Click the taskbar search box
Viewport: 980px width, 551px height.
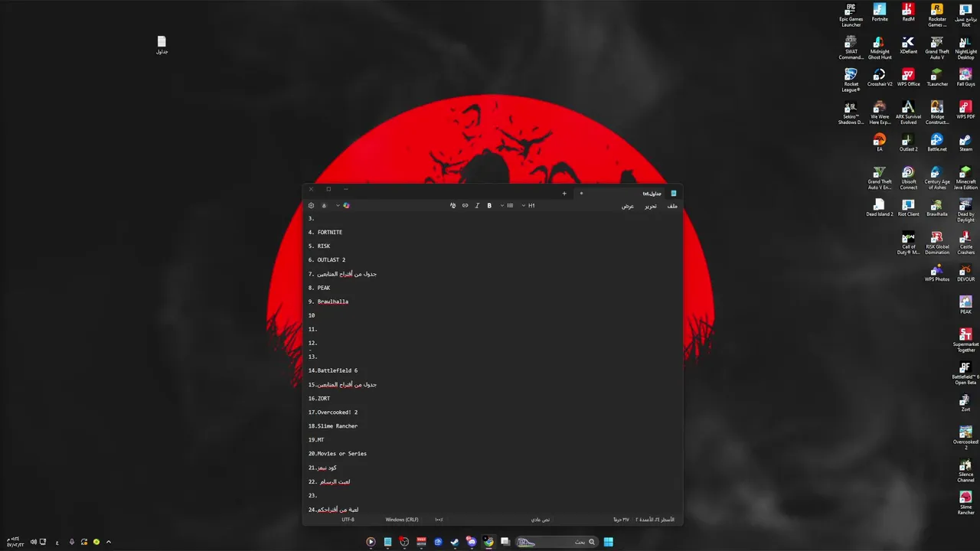tap(556, 542)
